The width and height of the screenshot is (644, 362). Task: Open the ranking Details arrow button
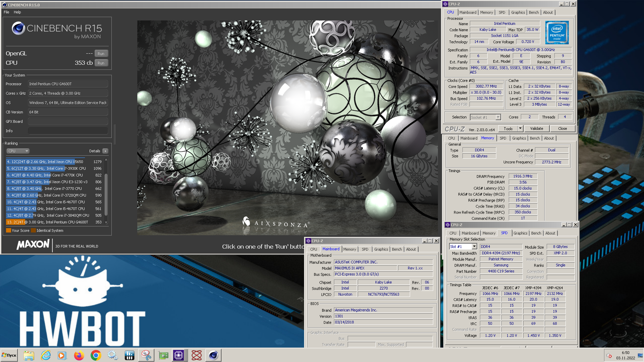point(105,151)
